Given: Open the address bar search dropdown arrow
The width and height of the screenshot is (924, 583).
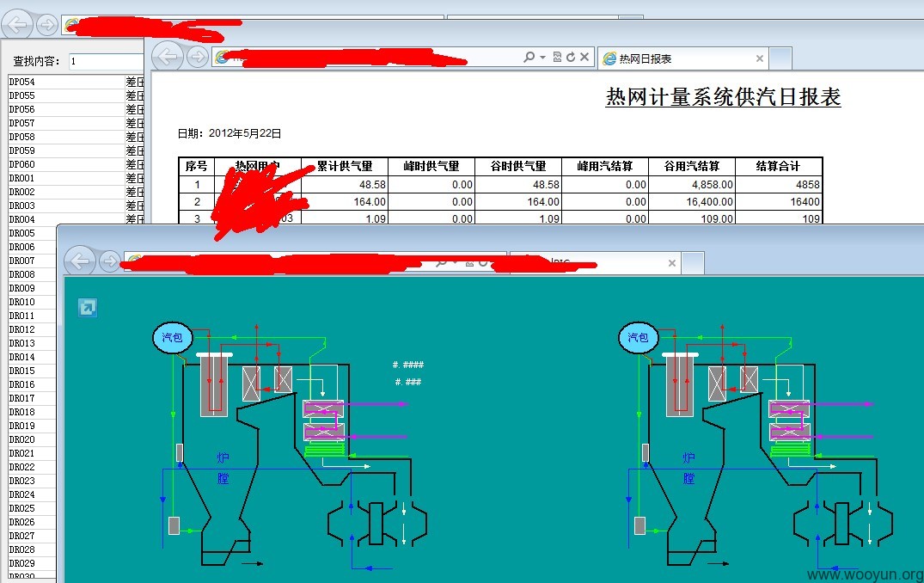Looking at the screenshot, I should (542, 57).
